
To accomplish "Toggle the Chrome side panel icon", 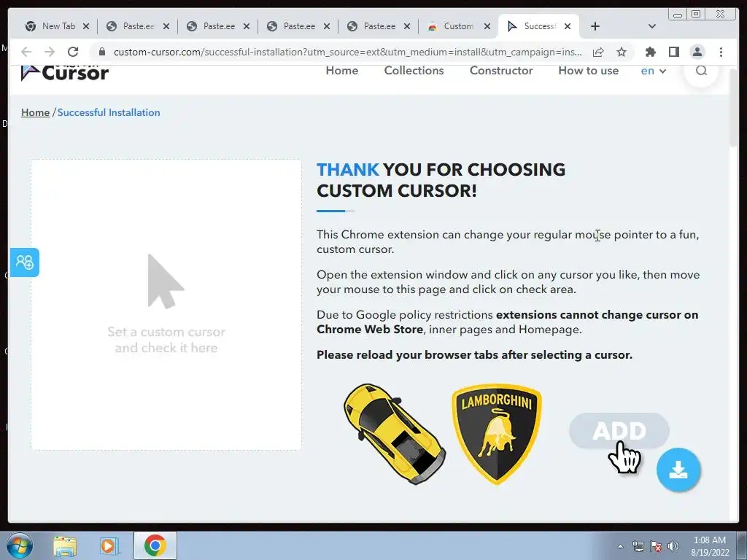I will [x=673, y=52].
